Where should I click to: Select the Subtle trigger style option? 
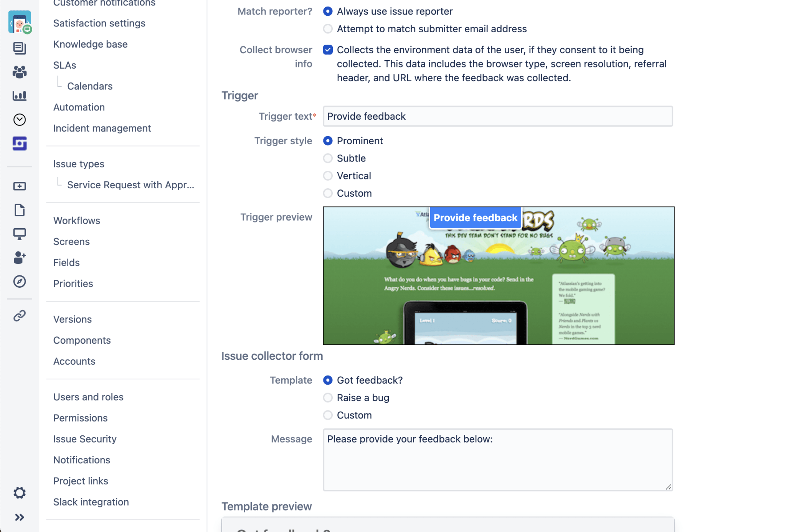click(328, 158)
